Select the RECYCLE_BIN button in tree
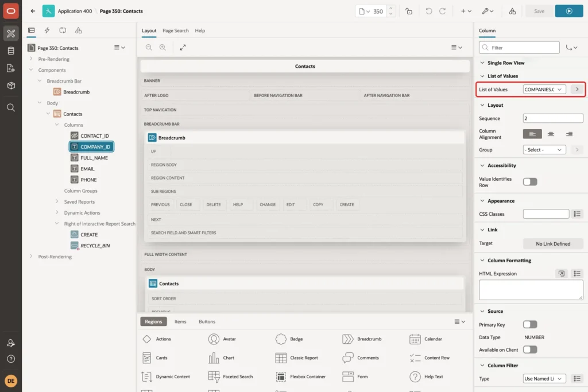Image resolution: width=588 pixels, height=392 pixels. click(x=95, y=246)
